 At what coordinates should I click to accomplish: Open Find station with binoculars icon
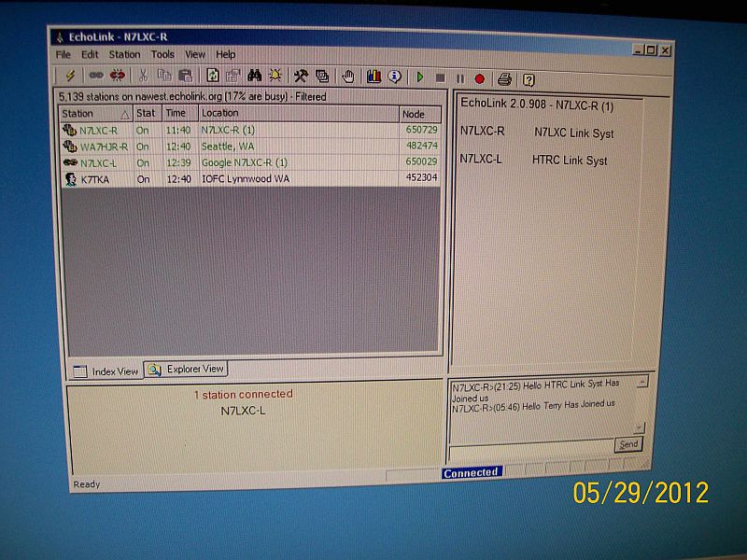254,76
